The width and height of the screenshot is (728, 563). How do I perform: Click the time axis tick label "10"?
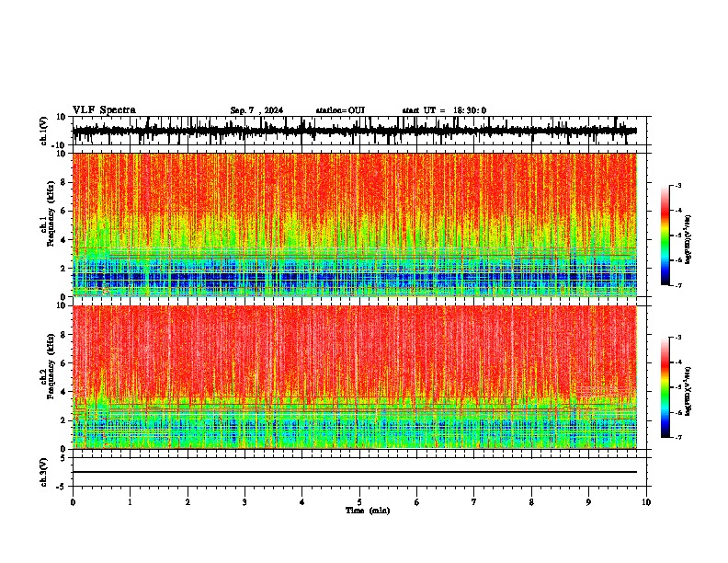tap(646, 502)
